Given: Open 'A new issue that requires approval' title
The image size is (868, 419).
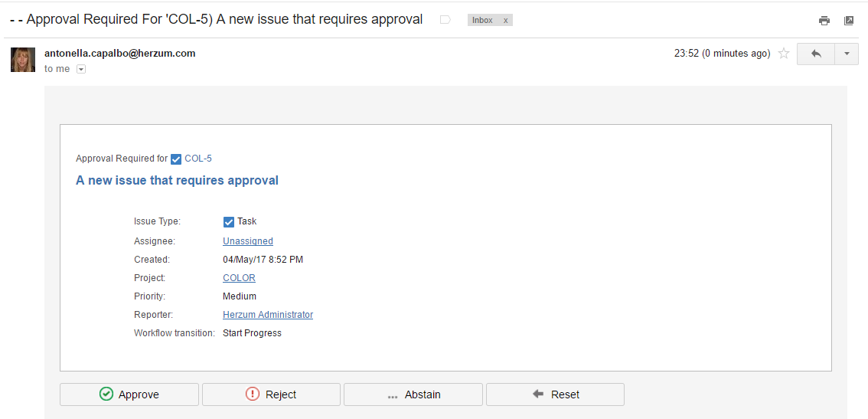Looking at the screenshot, I should 177,181.
